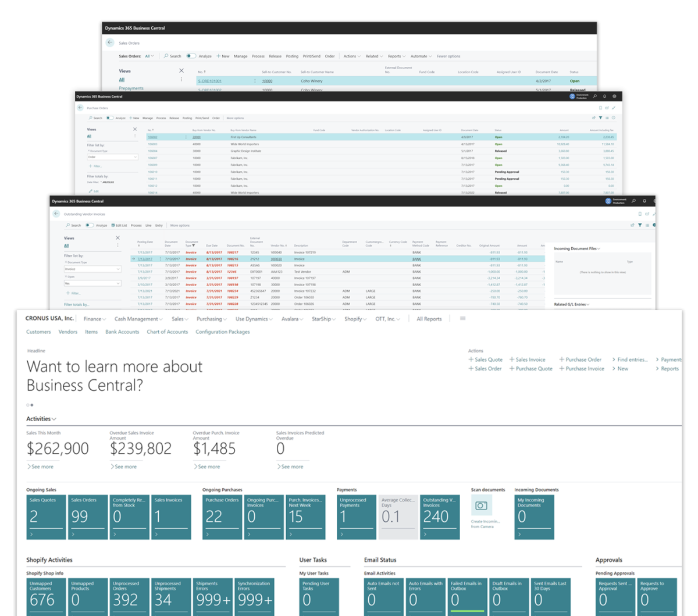Image resolution: width=698 pixels, height=616 pixels.
Task: Click See more under Overdue Purch. Invoice Amount
Action: (207, 467)
